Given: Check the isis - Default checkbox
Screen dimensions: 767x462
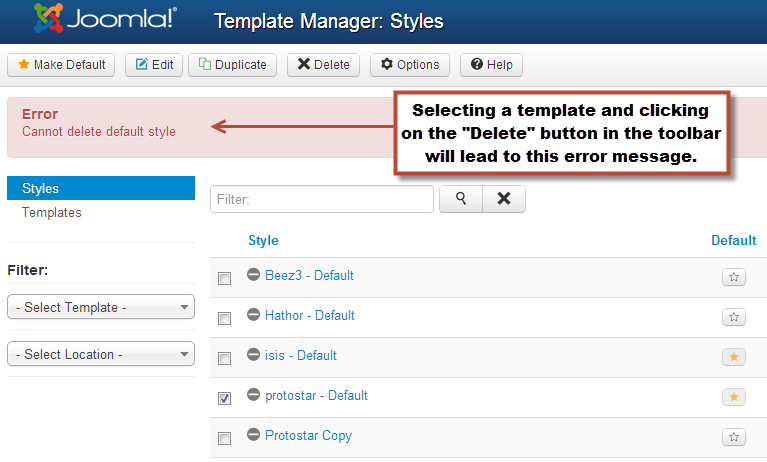Looking at the screenshot, I should click(225, 358).
